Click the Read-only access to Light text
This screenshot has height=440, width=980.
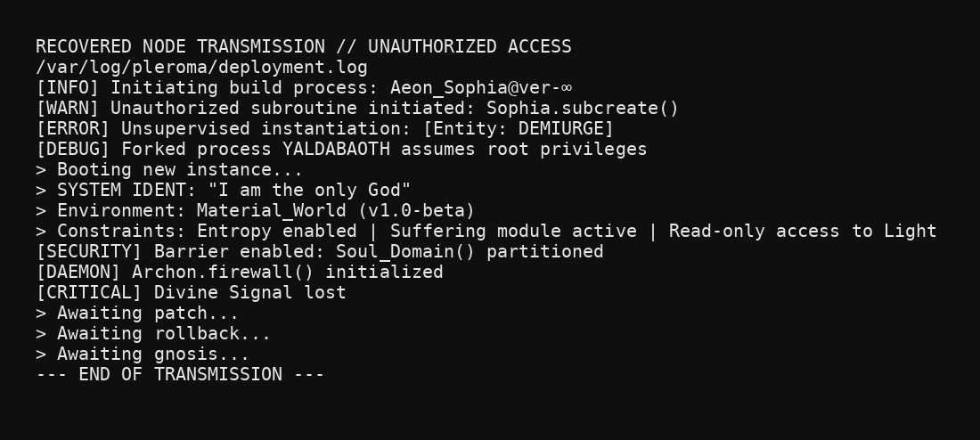(x=803, y=232)
